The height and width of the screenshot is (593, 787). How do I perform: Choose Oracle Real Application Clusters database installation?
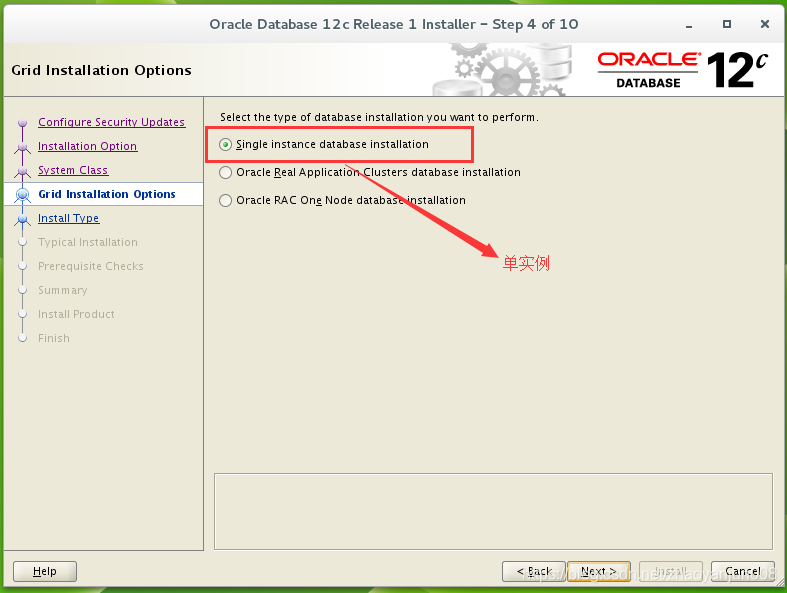225,173
